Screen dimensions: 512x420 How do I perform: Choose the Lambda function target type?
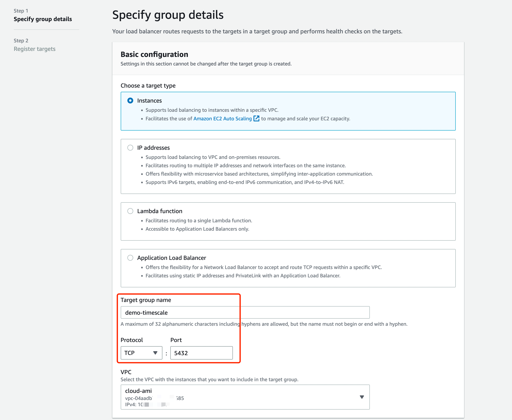[130, 211]
